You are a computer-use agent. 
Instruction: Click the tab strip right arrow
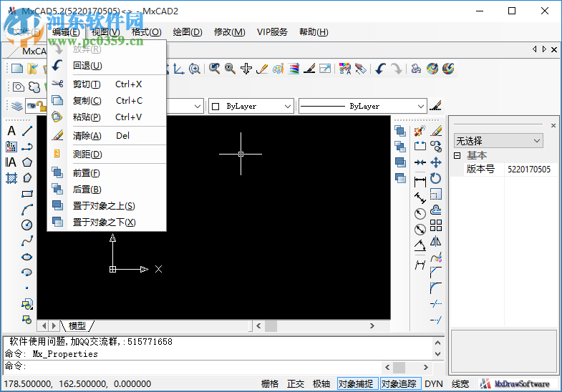tap(544, 49)
